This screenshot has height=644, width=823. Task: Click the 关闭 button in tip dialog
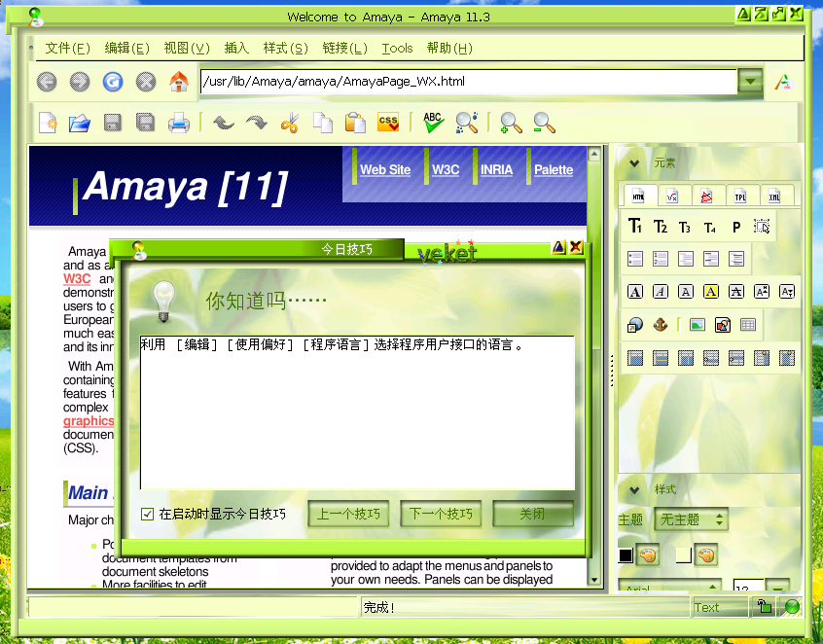coord(533,514)
